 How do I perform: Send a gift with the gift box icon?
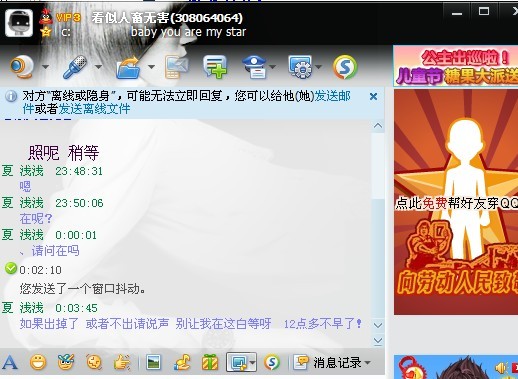pyautogui.click(x=210, y=362)
